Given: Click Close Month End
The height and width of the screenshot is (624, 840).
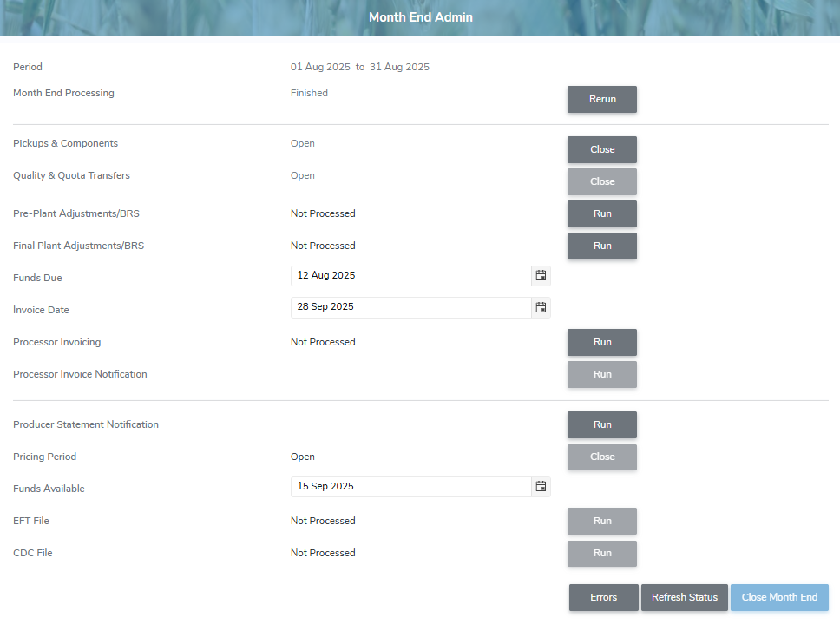Looking at the screenshot, I should (779, 597).
